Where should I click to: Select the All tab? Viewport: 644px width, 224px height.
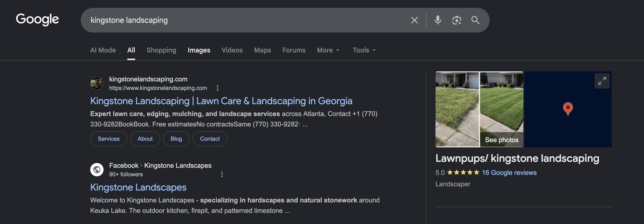coord(131,50)
